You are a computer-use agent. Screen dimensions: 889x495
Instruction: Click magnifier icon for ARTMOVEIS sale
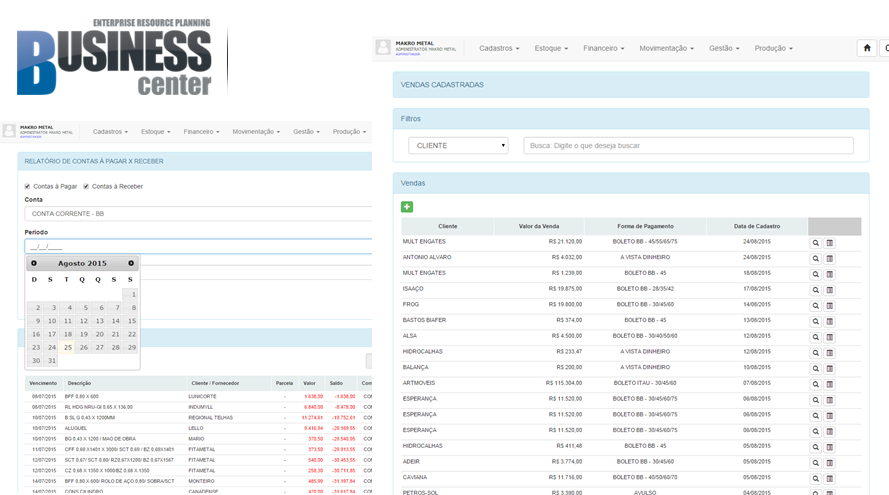(815, 383)
